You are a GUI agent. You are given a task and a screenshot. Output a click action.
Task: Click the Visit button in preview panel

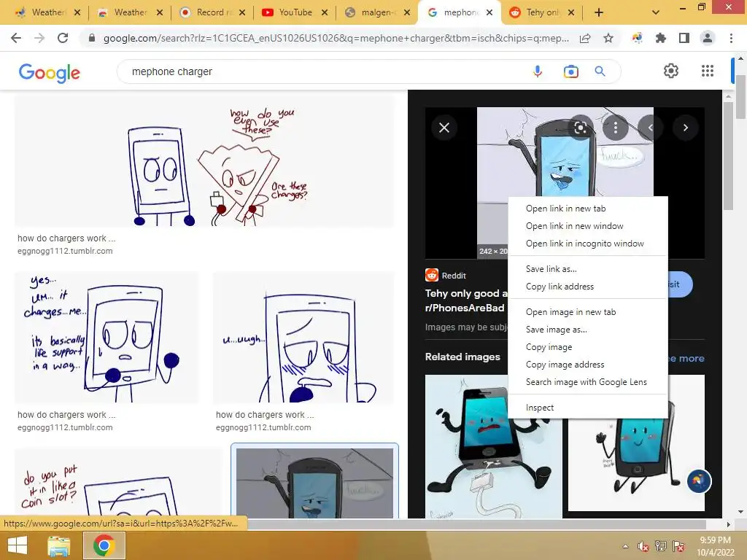click(x=680, y=284)
